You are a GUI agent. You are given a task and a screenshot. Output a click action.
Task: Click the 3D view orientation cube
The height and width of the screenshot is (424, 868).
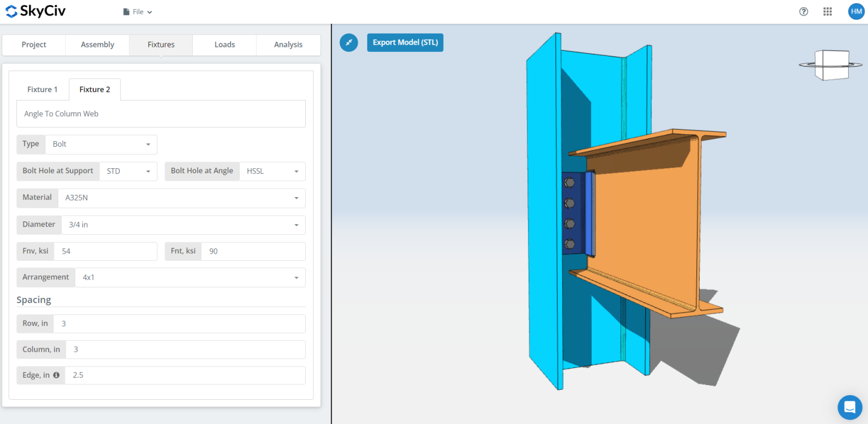(830, 65)
